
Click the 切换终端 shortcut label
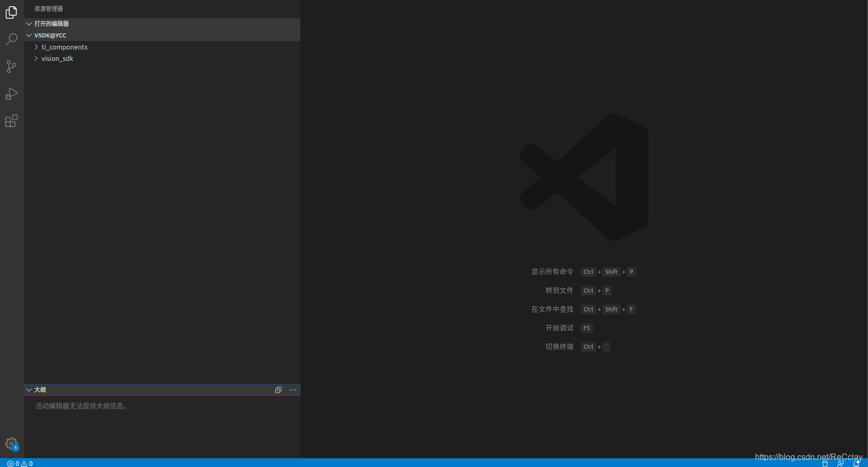559,347
